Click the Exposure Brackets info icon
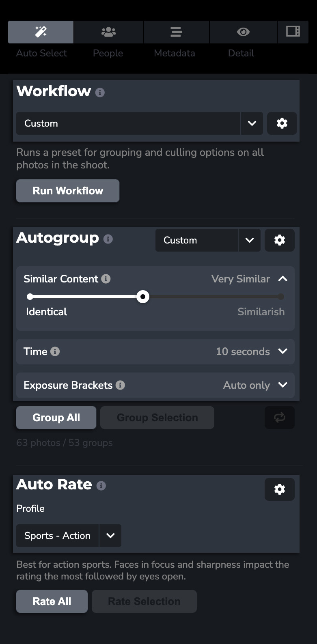 (x=121, y=385)
